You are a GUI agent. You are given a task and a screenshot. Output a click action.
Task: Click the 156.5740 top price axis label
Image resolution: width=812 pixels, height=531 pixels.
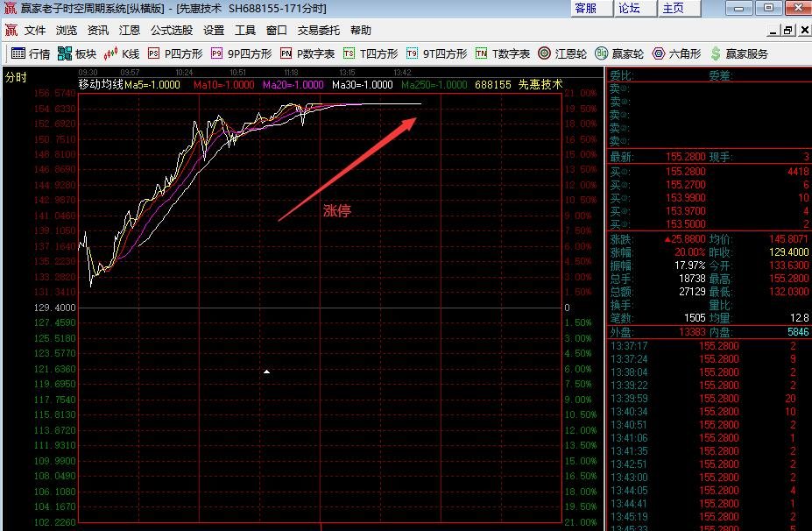tap(55, 93)
